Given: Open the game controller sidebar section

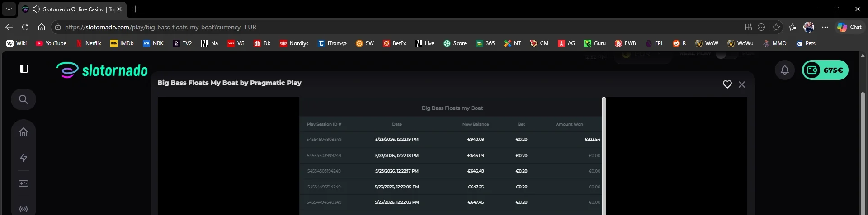Looking at the screenshot, I should 24,183.
